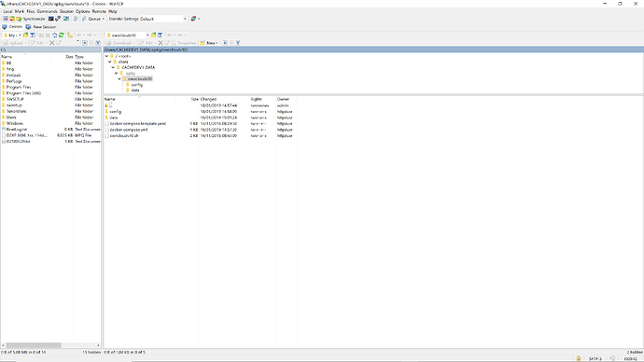Click the local open directory folder icon
644x362 pixels.
coord(26,35)
